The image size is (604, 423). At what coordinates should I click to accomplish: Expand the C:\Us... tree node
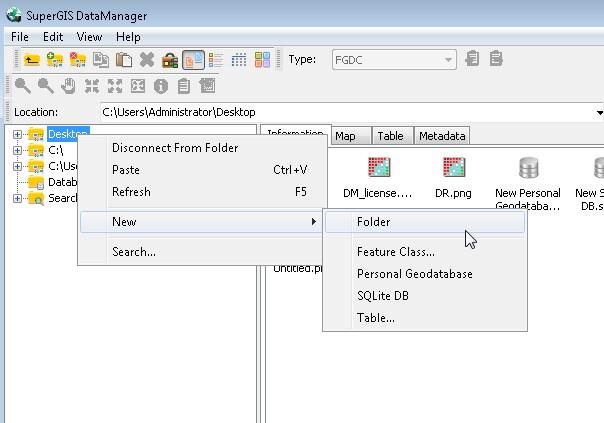coord(17,166)
